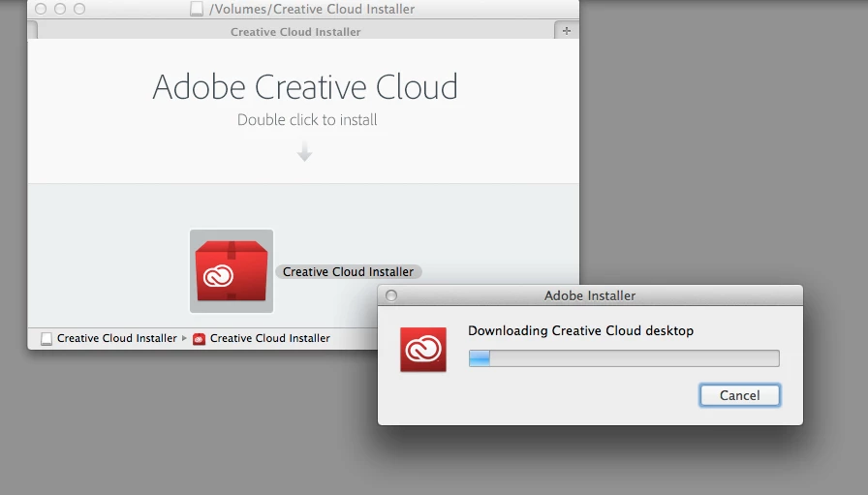Screen dimensions: 868x495
Task: Click the volume proxy icon in Finder title bar
Action: tap(197, 9)
